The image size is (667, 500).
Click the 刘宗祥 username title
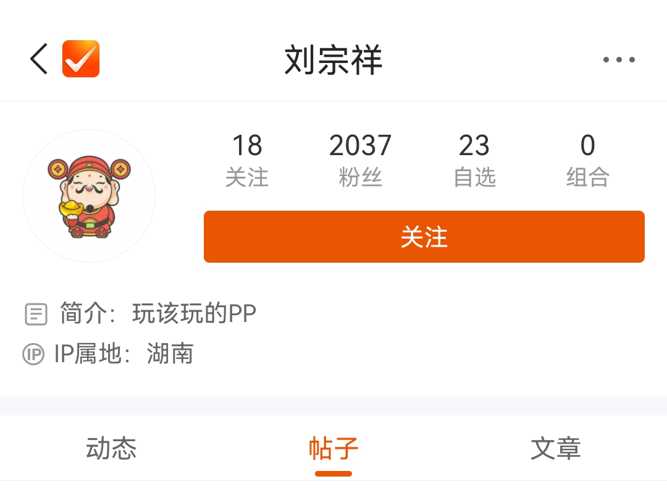click(x=334, y=60)
